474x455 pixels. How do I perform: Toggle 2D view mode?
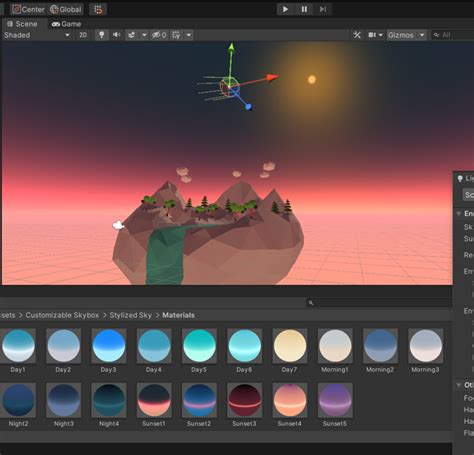pos(83,35)
